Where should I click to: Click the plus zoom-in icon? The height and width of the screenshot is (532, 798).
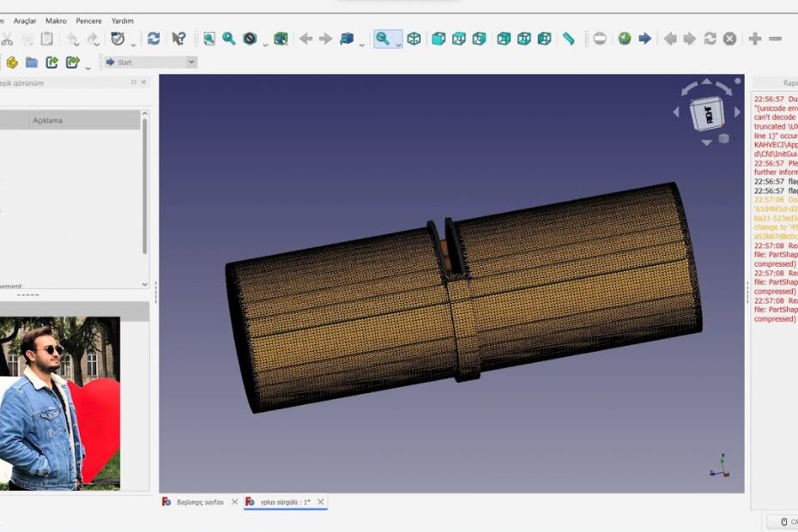[754, 39]
